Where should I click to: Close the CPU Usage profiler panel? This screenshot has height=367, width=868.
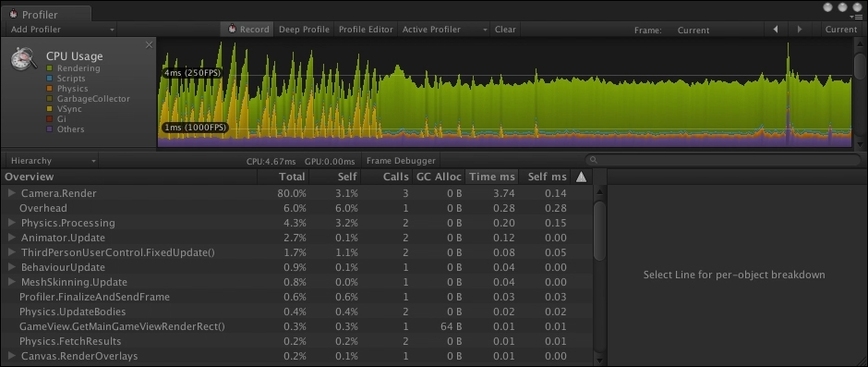click(x=149, y=45)
